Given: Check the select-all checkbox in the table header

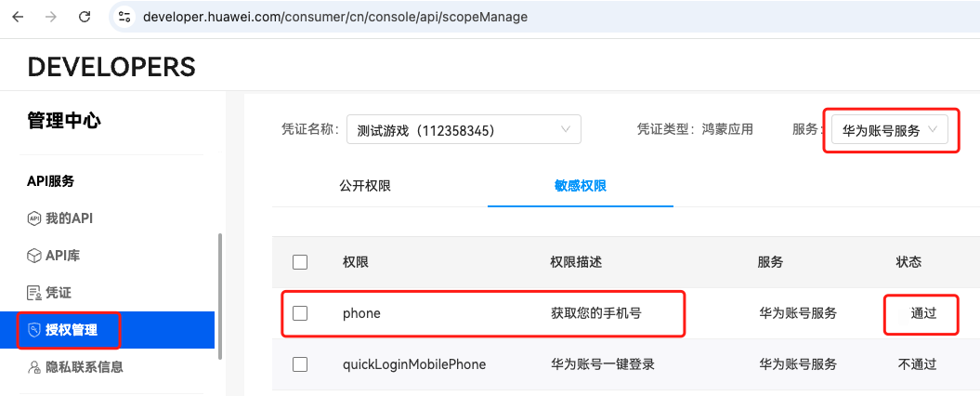Looking at the screenshot, I should pyautogui.click(x=300, y=262).
